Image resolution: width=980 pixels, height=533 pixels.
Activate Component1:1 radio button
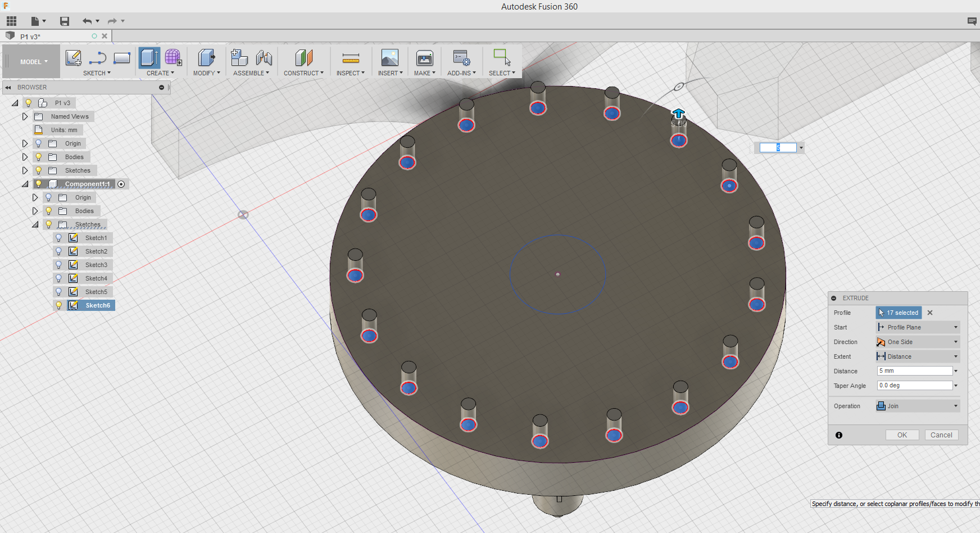[121, 184]
